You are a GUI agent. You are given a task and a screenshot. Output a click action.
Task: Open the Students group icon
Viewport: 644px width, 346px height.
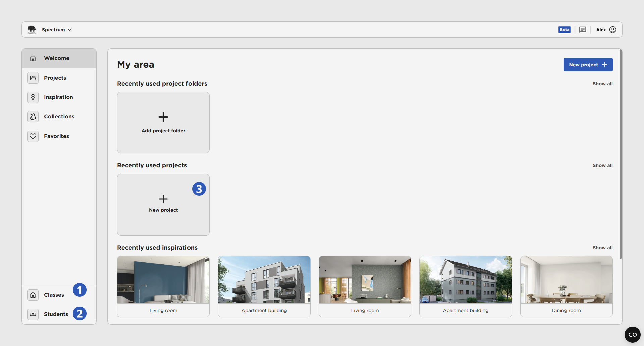(33, 314)
